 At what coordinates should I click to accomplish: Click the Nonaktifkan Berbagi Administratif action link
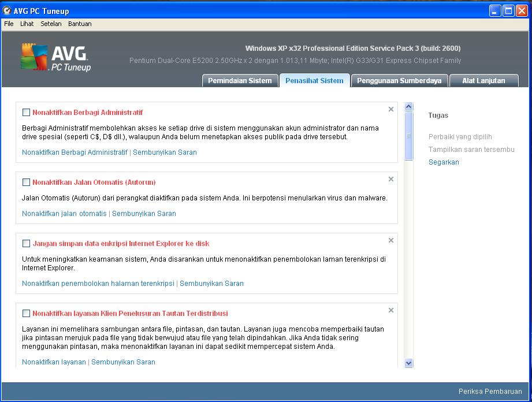[75, 152]
